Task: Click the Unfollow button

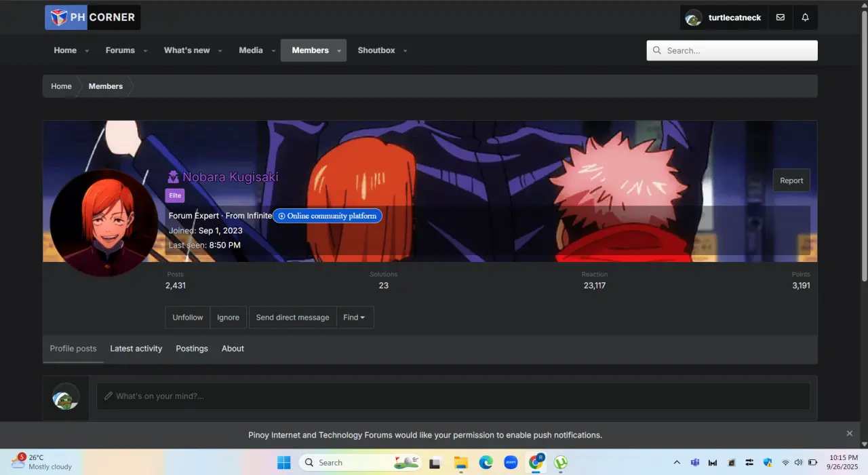Action: 188,318
